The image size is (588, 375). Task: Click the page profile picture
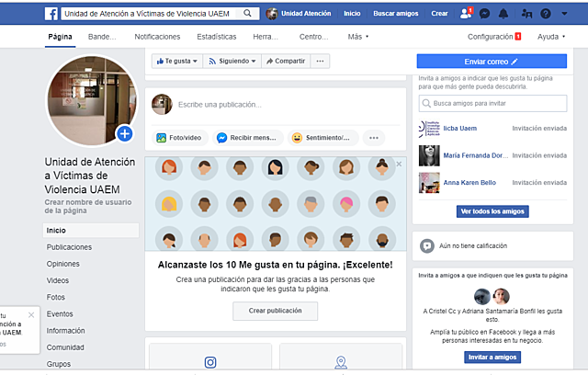(x=92, y=100)
